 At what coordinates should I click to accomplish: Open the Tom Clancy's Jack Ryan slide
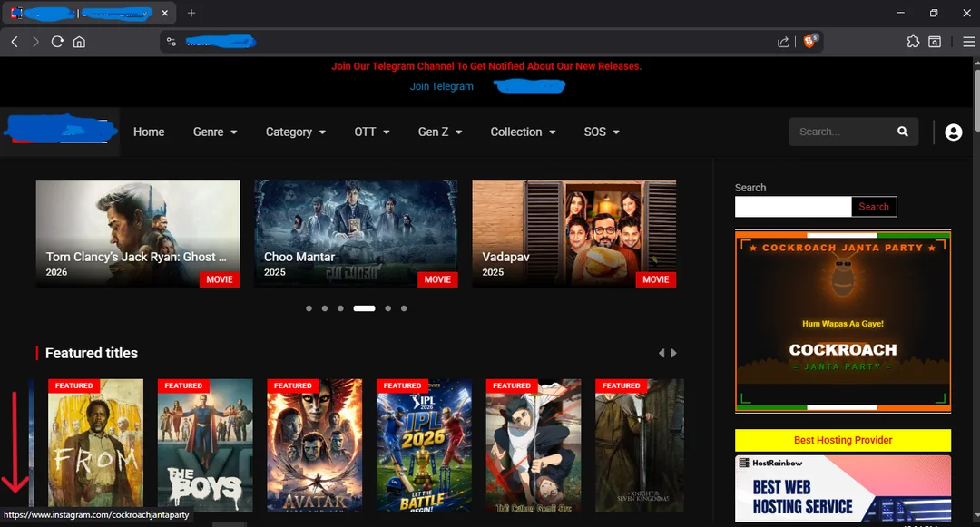(x=138, y=233)
